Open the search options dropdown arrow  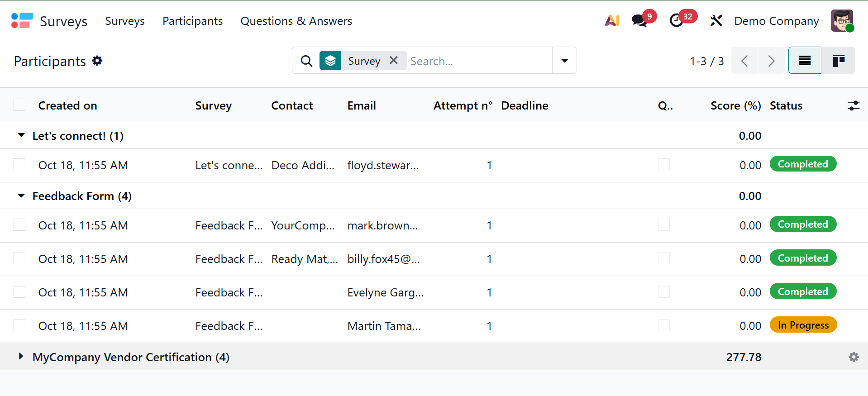pyautogui.click(x=564, y=61)
